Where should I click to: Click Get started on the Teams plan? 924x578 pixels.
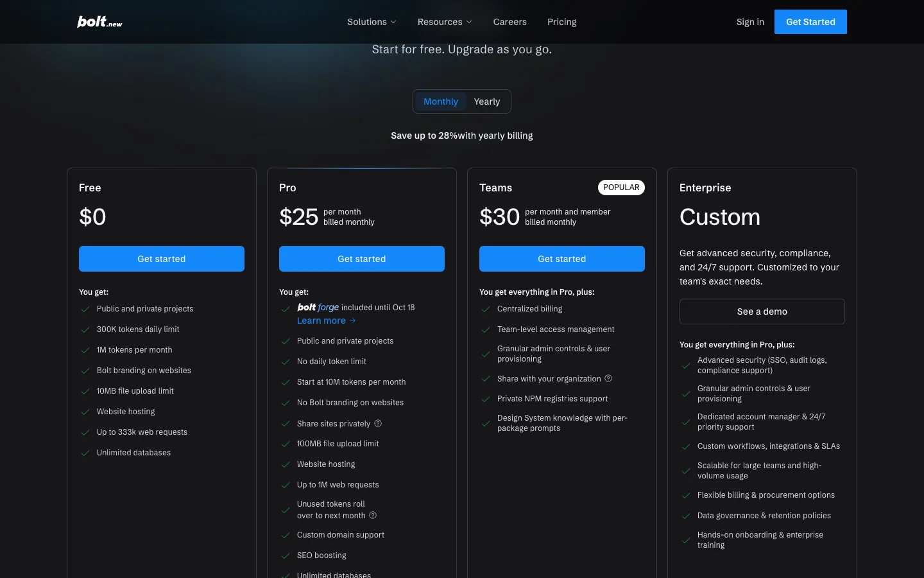point(562,259)
